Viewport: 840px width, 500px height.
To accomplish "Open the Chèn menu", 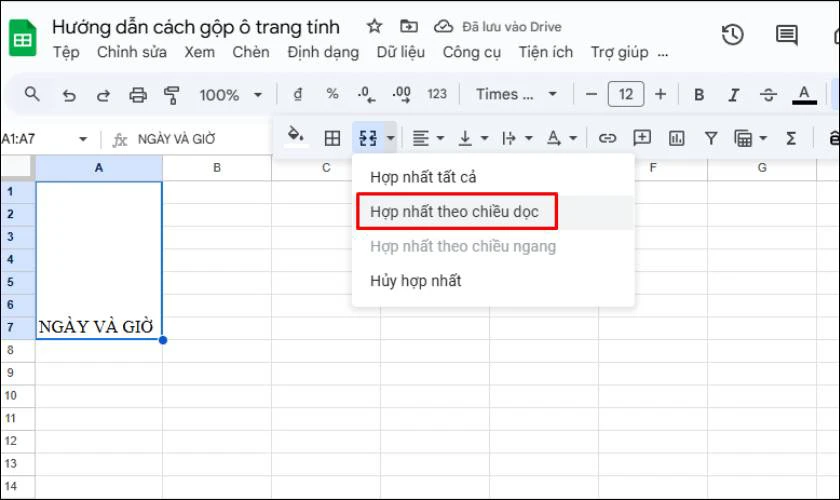I will [251, 52].
